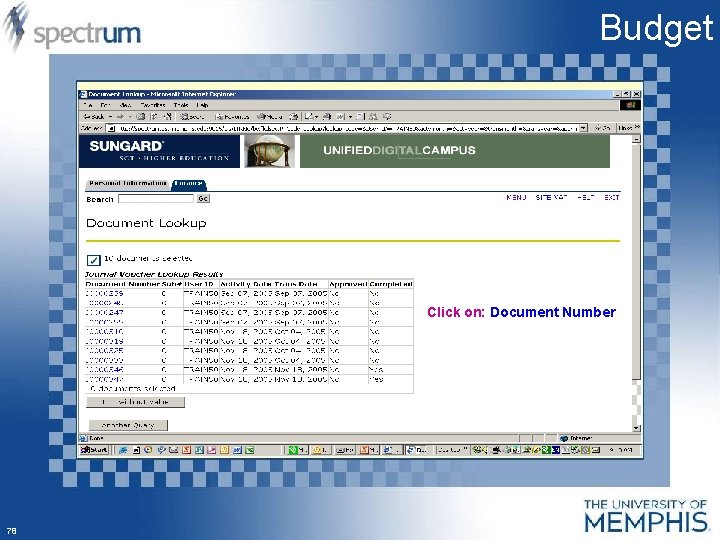Click the User ID column header
The height and width of the screenshot is (540, 720).
(x=199, y=284)
